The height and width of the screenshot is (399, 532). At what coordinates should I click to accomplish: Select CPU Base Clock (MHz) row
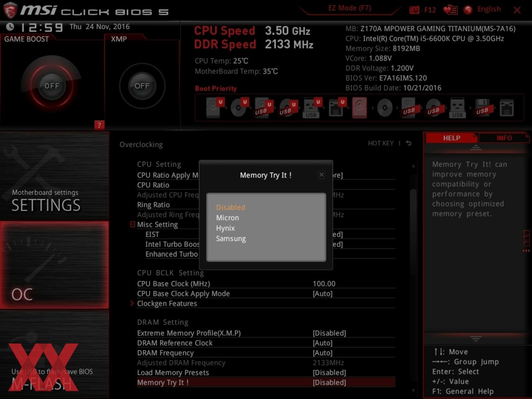click(266, 284)
